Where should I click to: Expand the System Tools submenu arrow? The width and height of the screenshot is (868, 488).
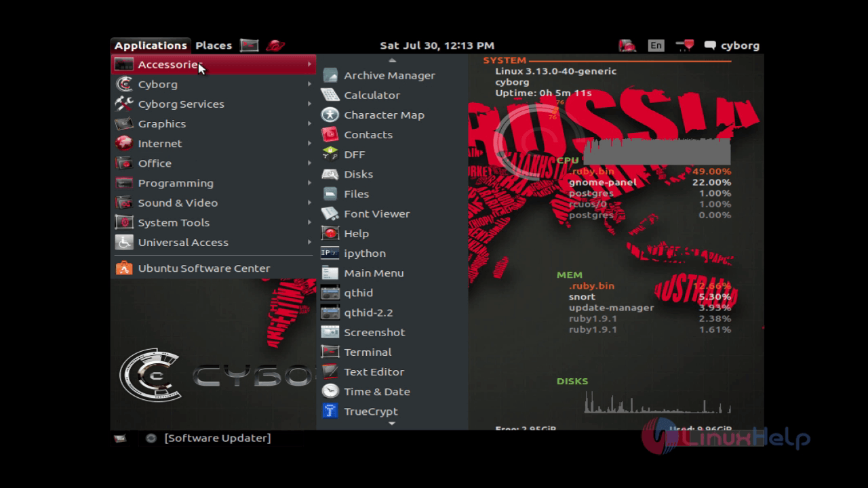click(x=309, y=222)
